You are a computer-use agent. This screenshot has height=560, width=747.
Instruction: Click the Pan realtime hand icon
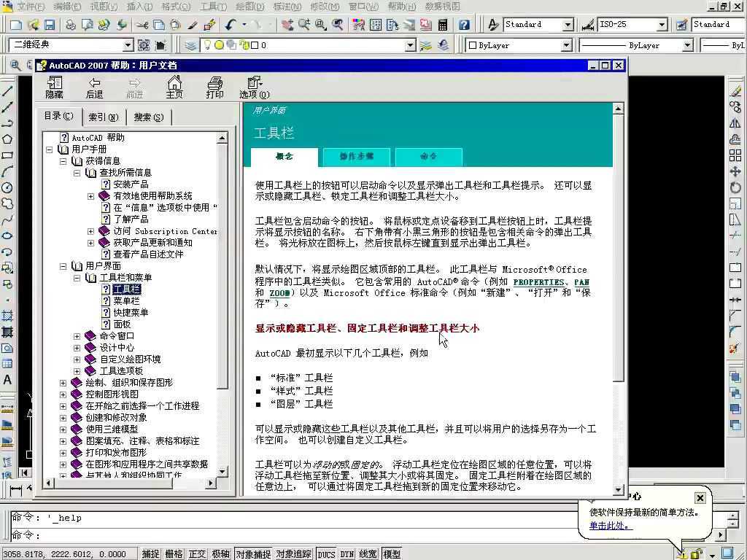tap(287, 25)
